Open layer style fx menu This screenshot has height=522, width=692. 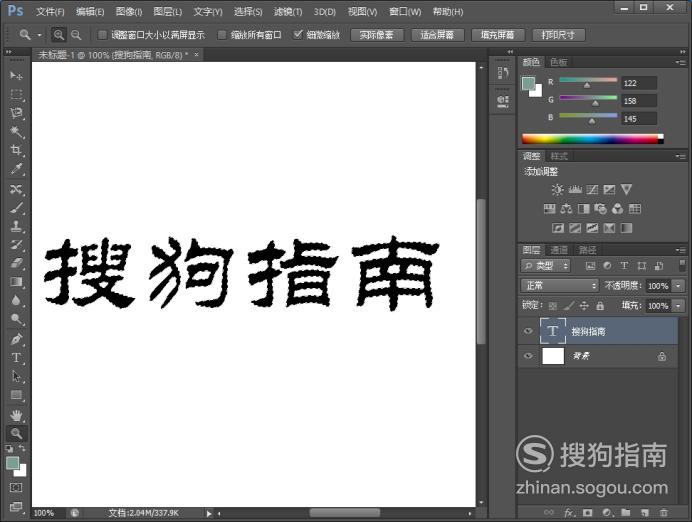pos(569,512)
